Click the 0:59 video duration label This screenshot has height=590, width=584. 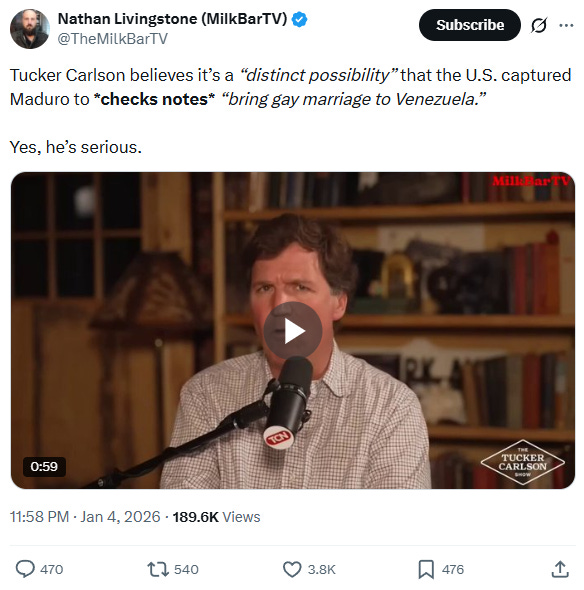(x=44, y=467)
